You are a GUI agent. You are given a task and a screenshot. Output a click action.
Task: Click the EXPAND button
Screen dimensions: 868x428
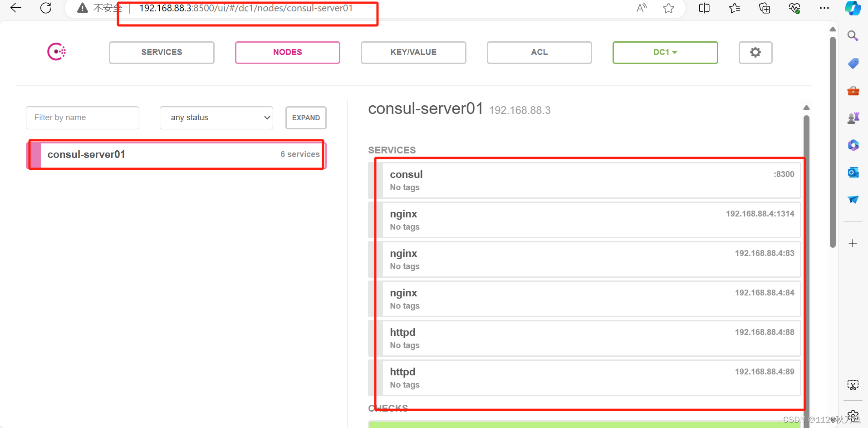(x=306, y=118)
